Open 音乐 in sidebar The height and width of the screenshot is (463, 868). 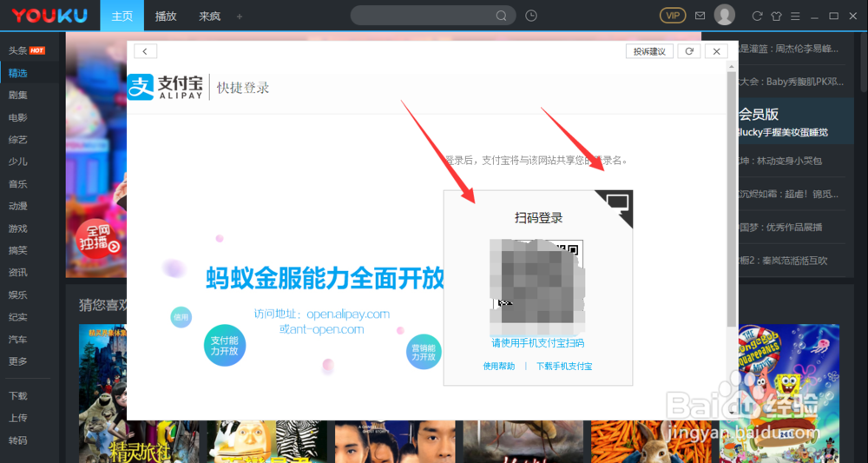[x=18, y=184]
